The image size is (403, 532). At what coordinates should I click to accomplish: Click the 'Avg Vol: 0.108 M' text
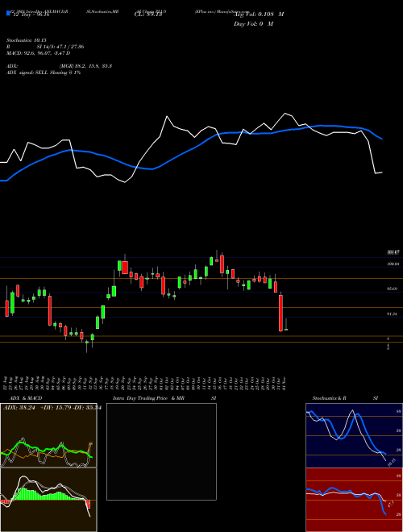tap(259, 15)
